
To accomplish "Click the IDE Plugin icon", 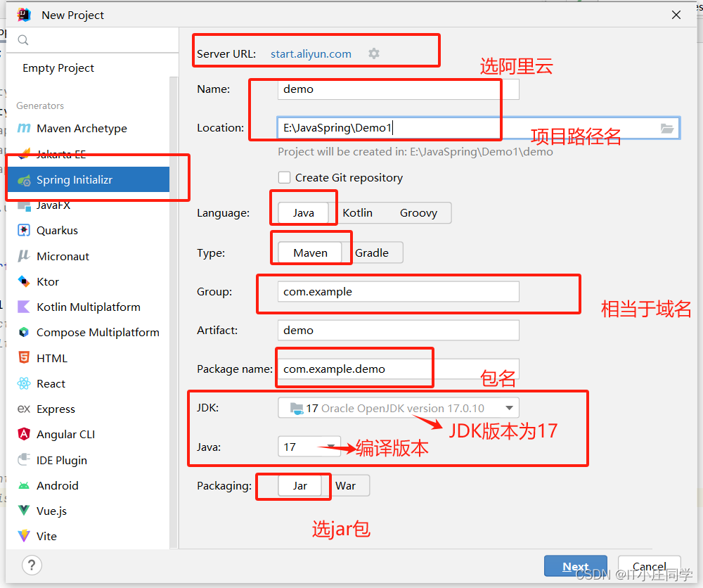I will click(x=24, y=460).
